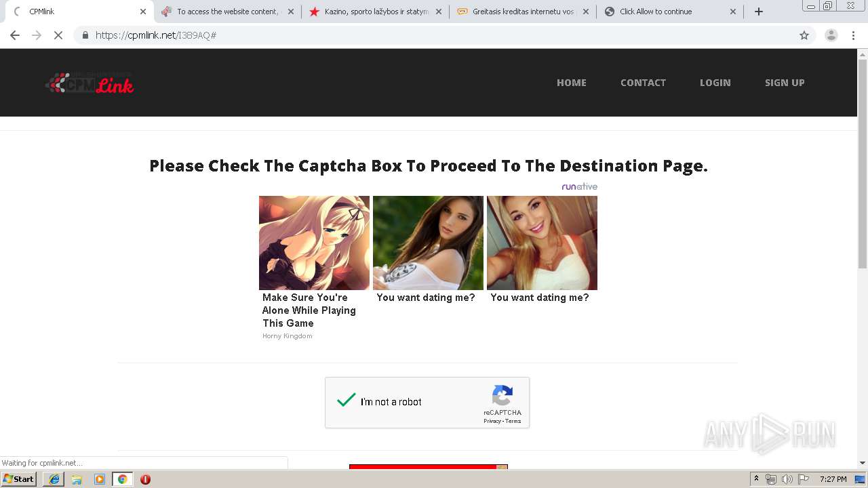Click 'Make Sure You're Alone' ad headline
Image resolution: width=868 pixels, height=488 pixels.
tap(309, 310)
